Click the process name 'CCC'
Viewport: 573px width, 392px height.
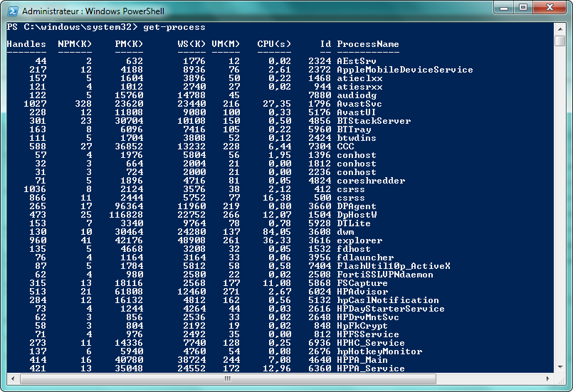click(x=345, y=147)
